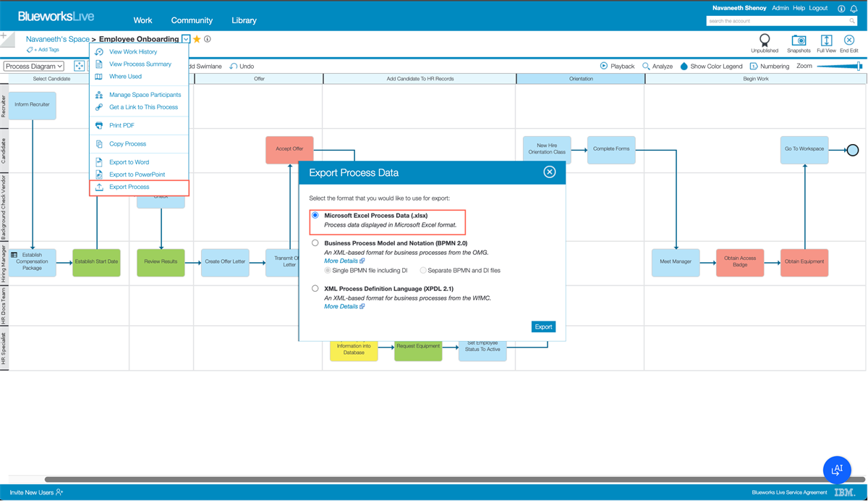The width and height of the screenshot is (868, 501).
Task: Click the Logout link
Action: pos(818,8)
